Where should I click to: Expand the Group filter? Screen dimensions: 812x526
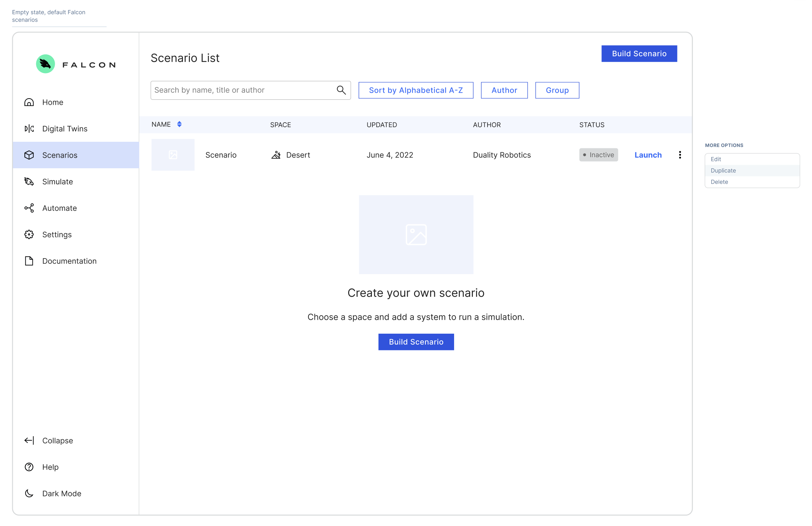click(557, 90)
